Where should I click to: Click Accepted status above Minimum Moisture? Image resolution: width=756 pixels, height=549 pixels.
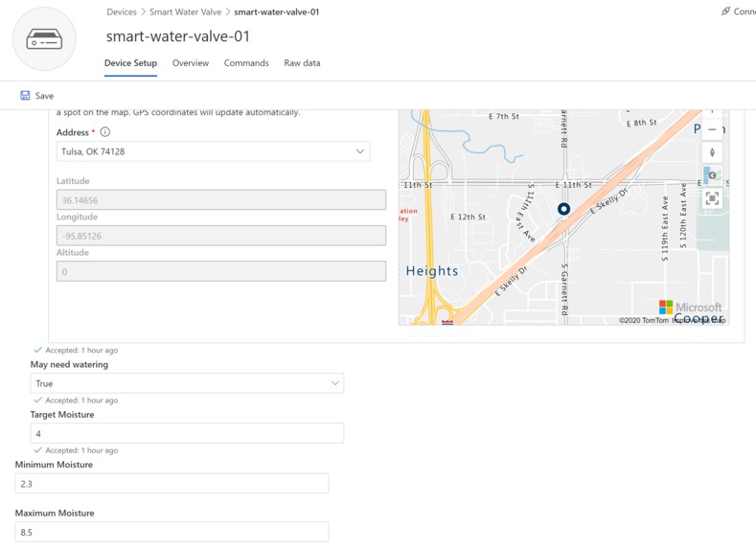click(77, 450)
